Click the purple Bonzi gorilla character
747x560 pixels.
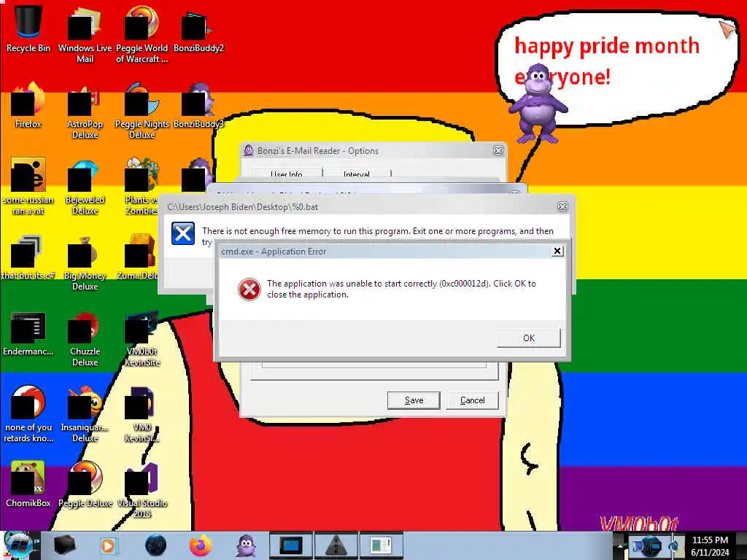click(538, 104)
